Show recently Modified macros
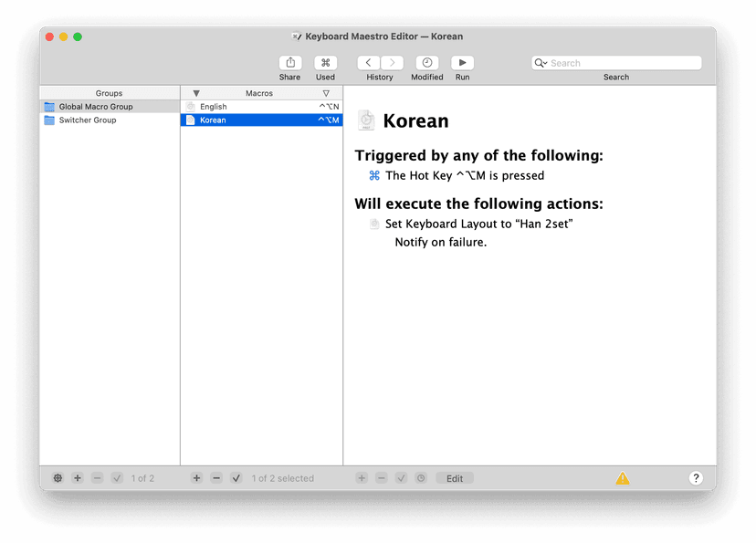 (426, 63)
